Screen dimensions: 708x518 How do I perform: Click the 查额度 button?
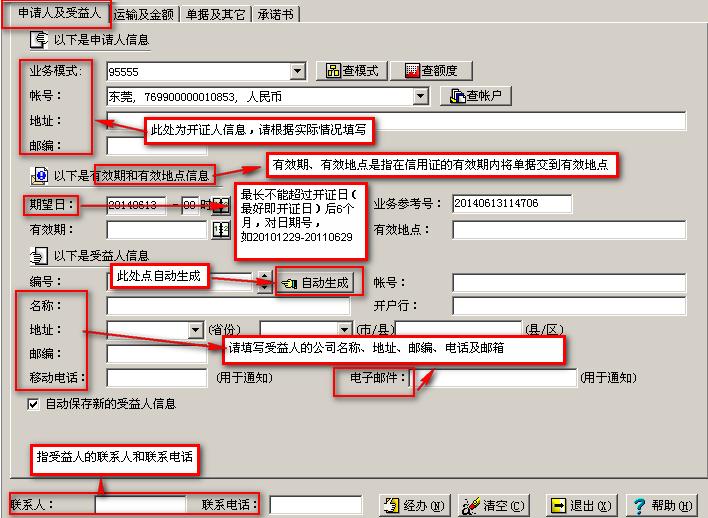(431, 71)
